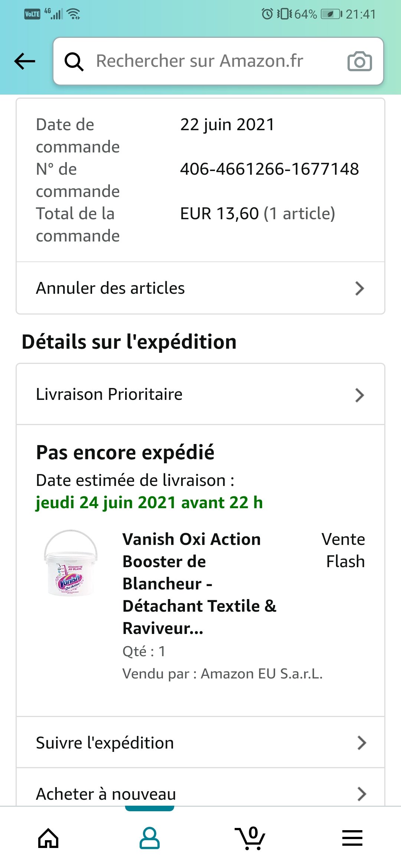This screenshot has width=401, height=868.
Task: Focus the Rechercher sur Amazon.fr field
Action: pos(218,61)
